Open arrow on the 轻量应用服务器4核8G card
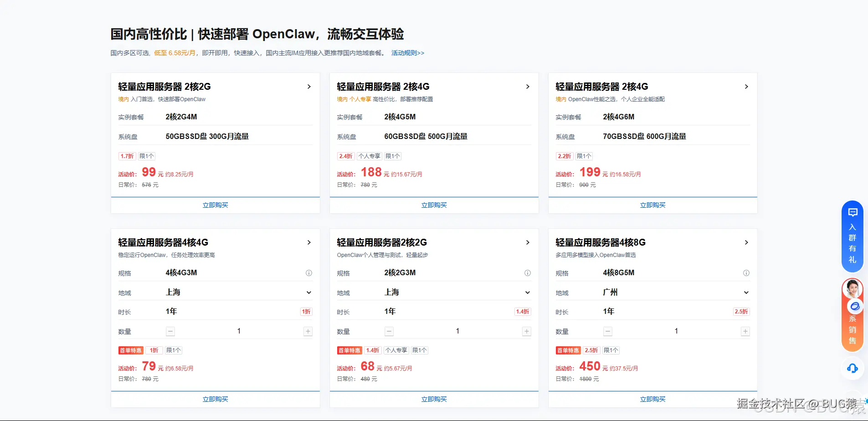This screenshot has height=421, width=868. (746, 242)
